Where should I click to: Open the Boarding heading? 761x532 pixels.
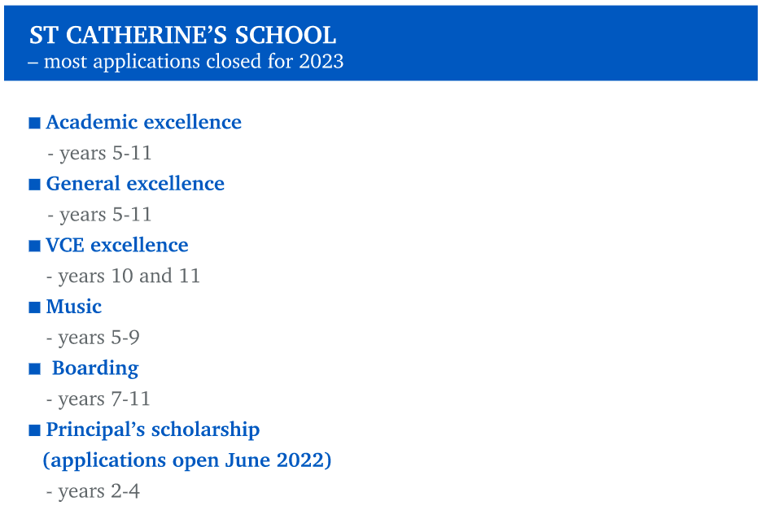click(x=95, y=368)
